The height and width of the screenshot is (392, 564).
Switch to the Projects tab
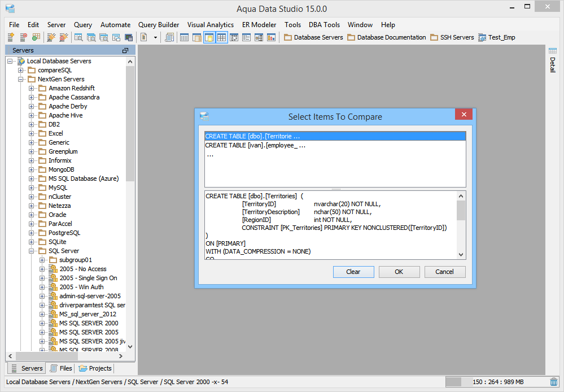click(95, 368)
